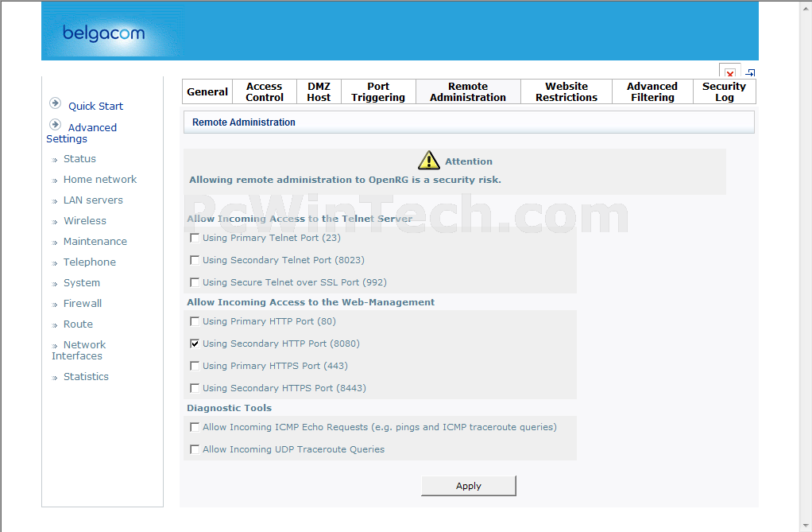Click the belgacom logo
This screenshot has width=812, height=532.
pyautogui.click(x=103, y=33)
